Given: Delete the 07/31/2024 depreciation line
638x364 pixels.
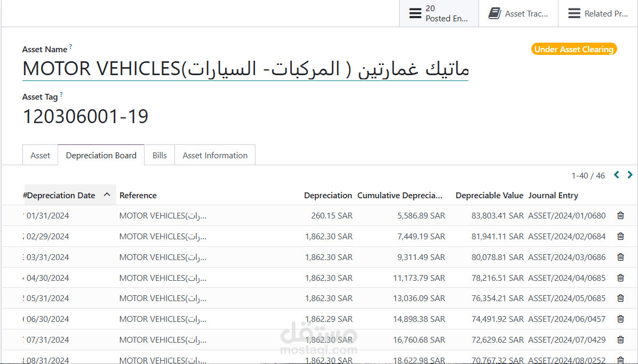Looking at the screenshot, I should point(620,339).
